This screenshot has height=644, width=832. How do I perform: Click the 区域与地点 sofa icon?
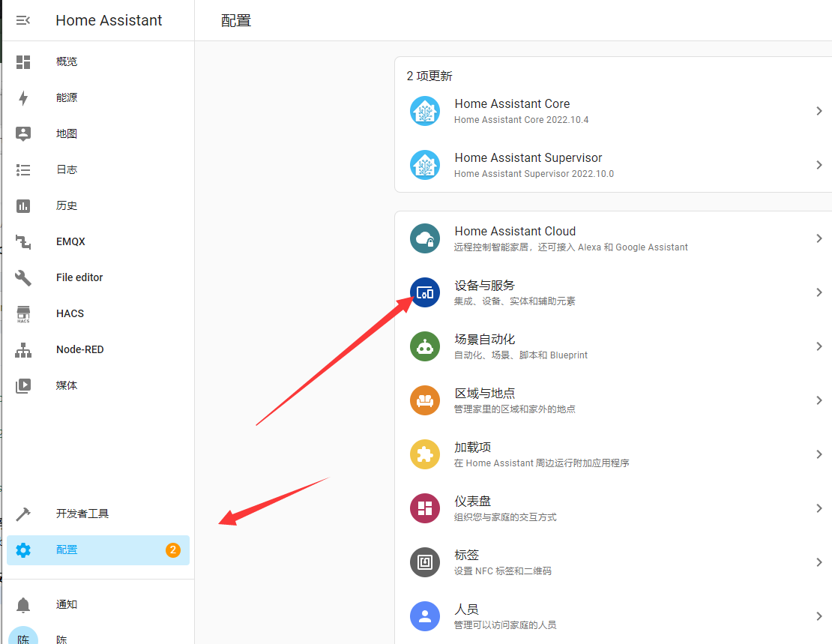424,400
